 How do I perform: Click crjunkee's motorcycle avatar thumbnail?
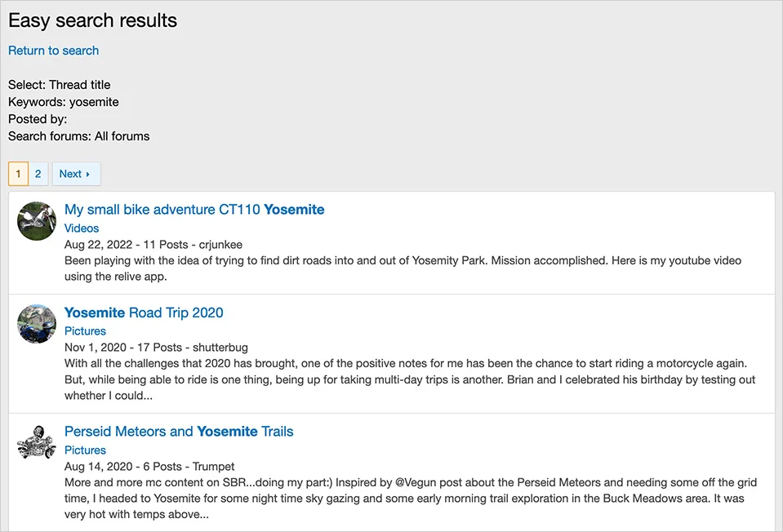pos(36,220)
